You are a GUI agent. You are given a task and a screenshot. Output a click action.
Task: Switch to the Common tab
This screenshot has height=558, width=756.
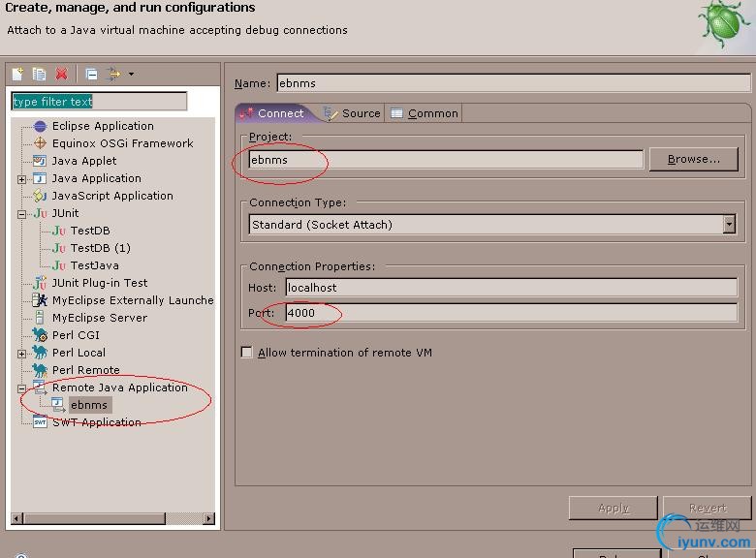pos(425,113)
